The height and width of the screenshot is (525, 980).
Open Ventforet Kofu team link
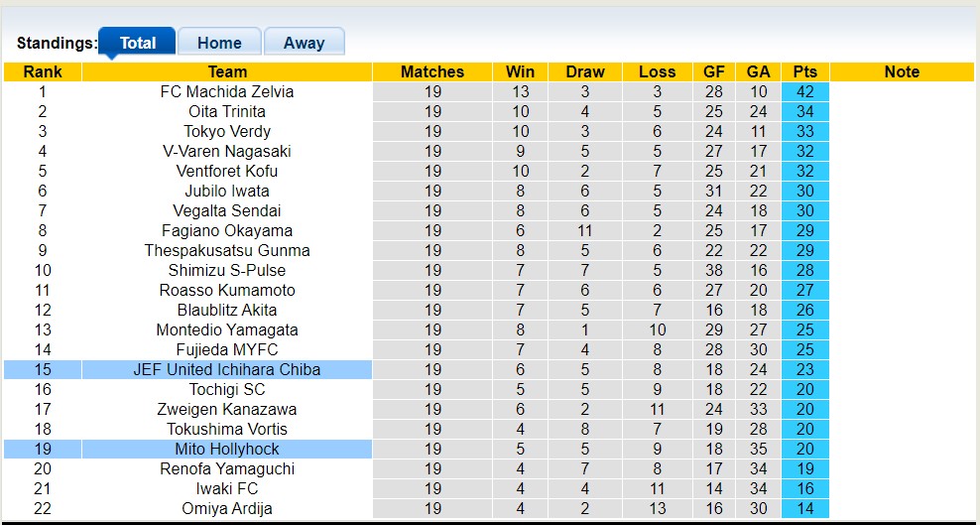[227, 171]
